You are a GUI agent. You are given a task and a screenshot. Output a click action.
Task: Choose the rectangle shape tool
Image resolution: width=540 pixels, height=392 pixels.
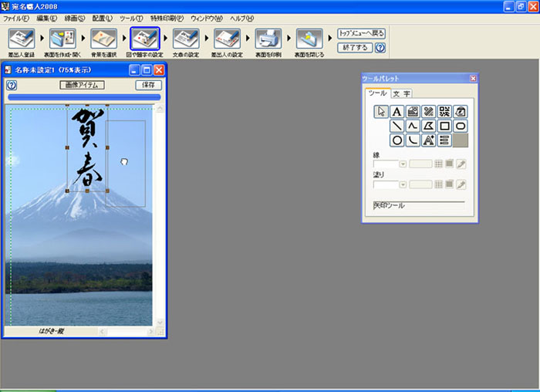click(x=444, y=126)
